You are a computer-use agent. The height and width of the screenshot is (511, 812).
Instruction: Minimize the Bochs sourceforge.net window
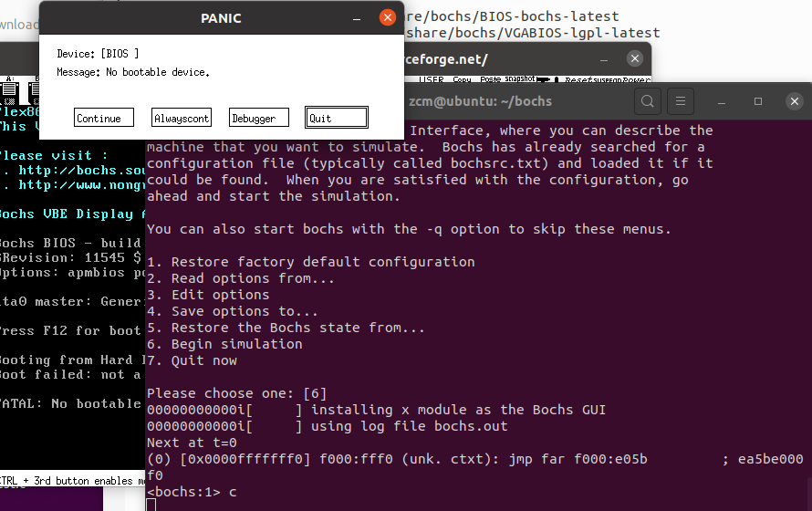(604, 59)
